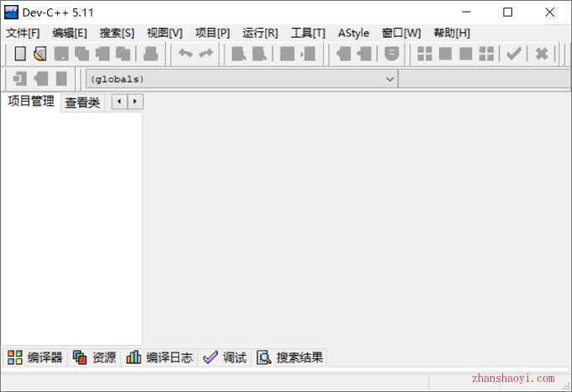Click the Run program icon
The width and height of the screenshot is (572, 392).
coord(445,54)
